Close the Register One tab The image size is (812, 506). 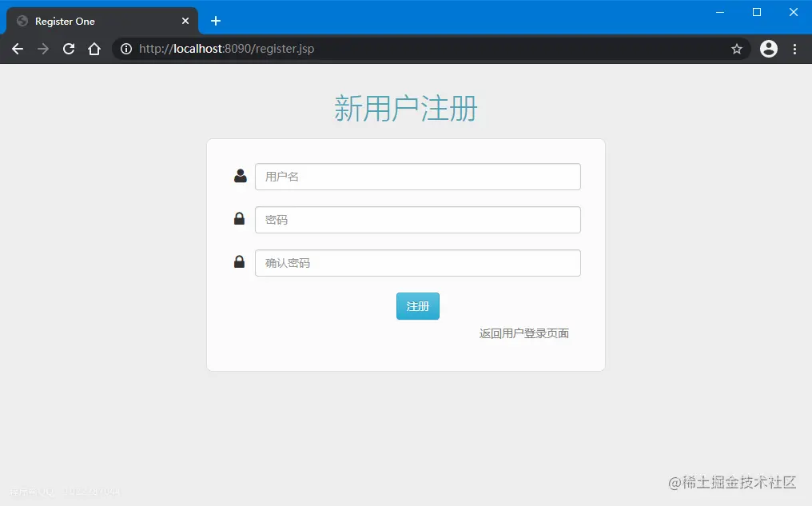click(x=185, y=21)
